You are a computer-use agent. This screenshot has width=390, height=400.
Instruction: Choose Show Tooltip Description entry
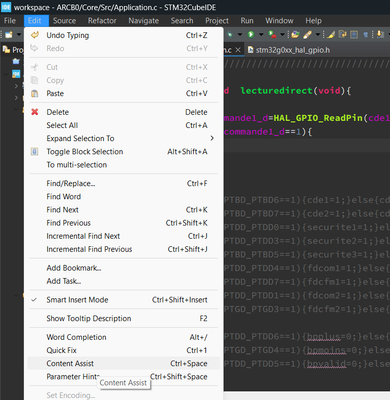pos(124,318)
